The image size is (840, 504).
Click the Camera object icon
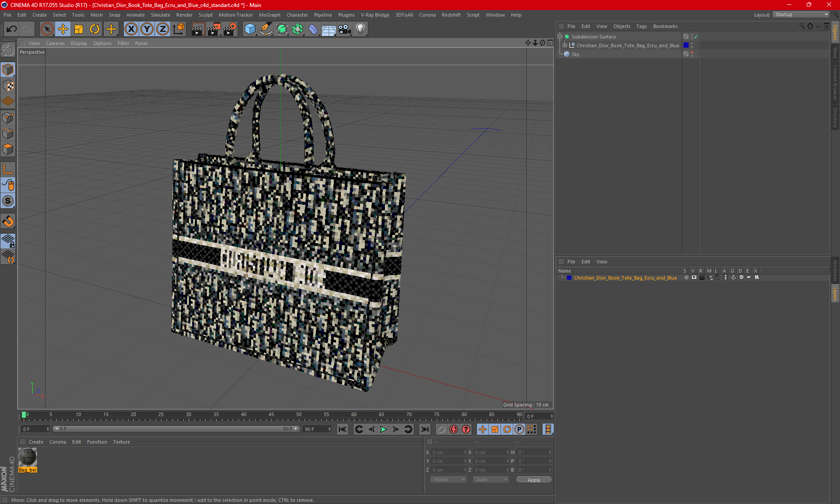(344, 29)
